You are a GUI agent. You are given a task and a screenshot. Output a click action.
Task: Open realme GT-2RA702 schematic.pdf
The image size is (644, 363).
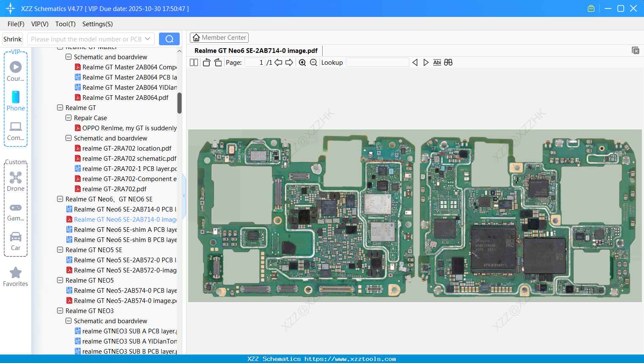[x=129, y=159]
